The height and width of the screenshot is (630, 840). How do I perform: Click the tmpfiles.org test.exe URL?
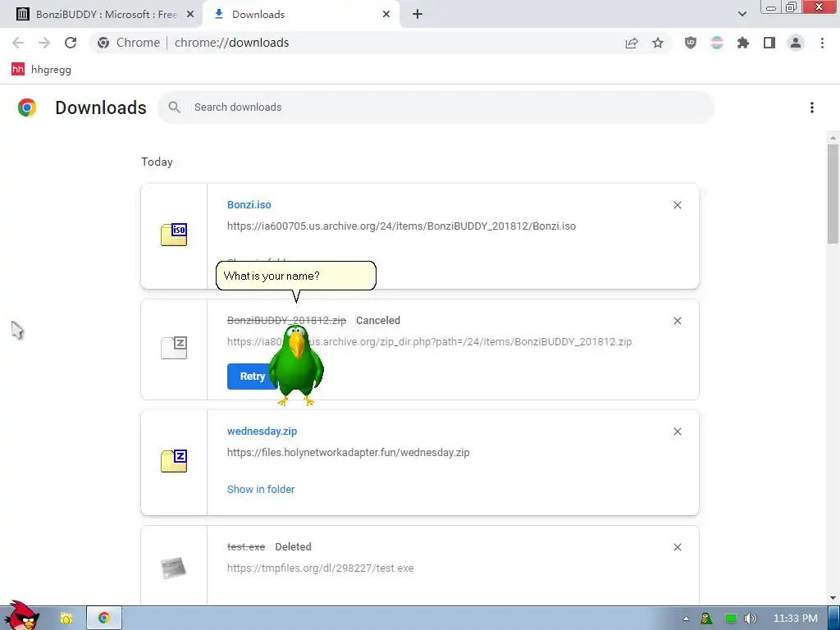[321, 568]
